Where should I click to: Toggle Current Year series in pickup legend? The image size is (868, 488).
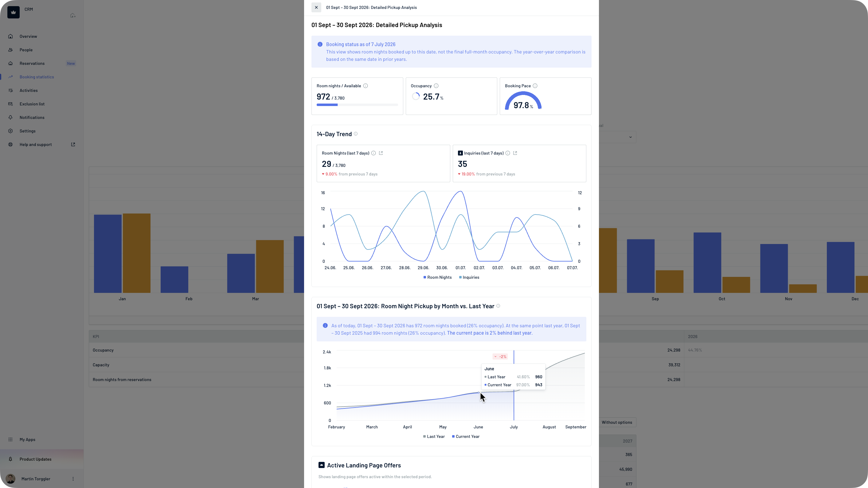coord(466,436)
